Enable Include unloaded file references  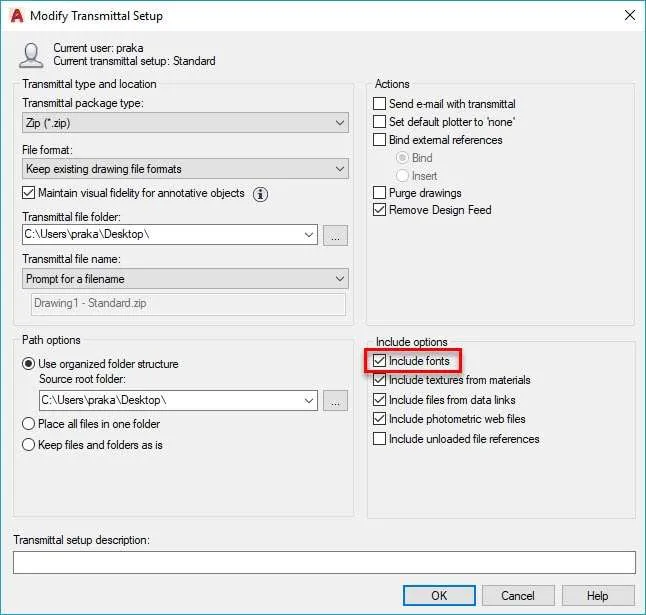coord(379,439)
